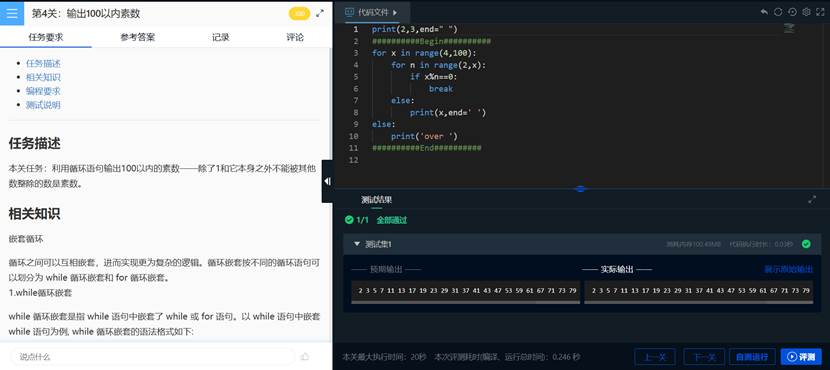Click the 嵌套循环 subheading text
This screenshot has width=830, height=370.
click(x=26, y=239)
